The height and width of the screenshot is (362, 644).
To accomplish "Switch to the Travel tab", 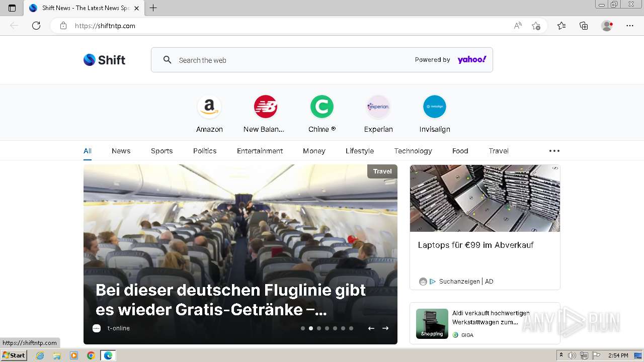I will click(499, 151).
